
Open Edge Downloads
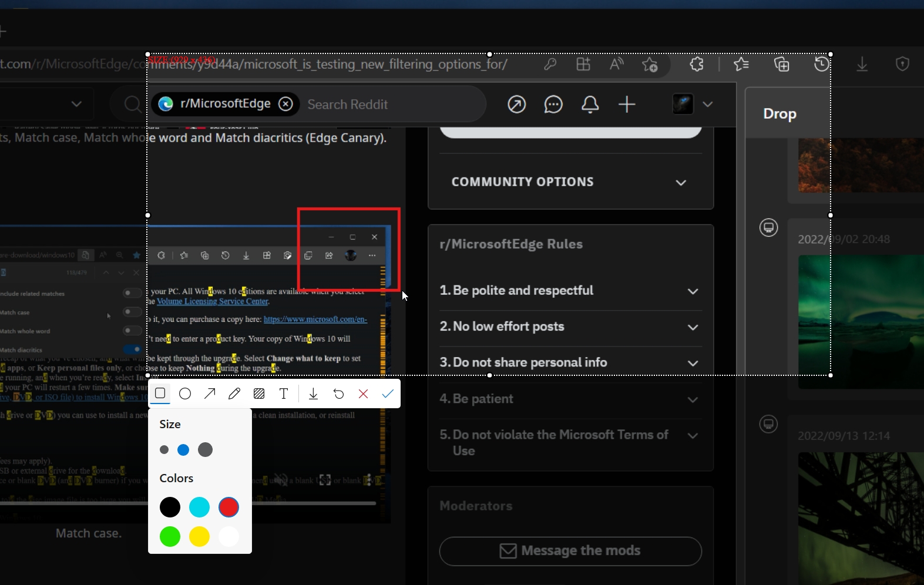coord(862,64)
